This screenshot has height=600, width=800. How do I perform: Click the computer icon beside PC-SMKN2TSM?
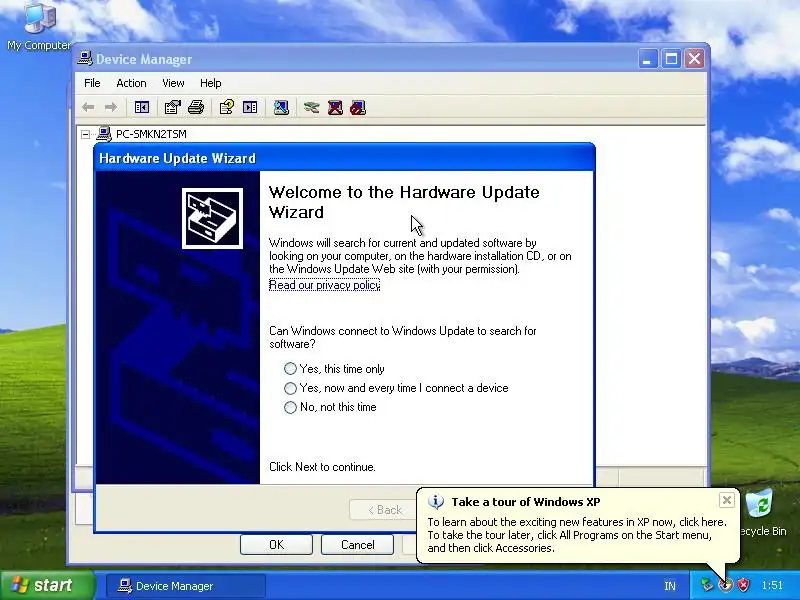point(104,134)
